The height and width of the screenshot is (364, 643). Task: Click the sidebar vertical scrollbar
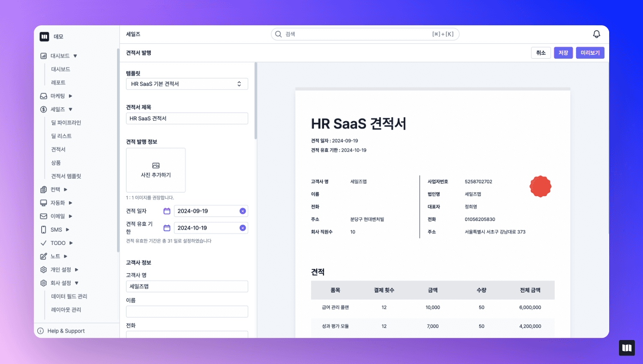118,150
